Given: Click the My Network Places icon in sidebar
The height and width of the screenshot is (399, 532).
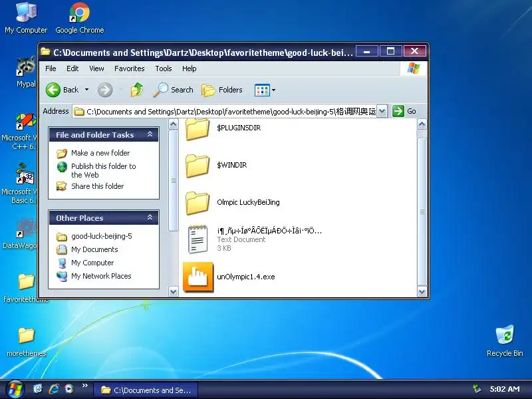Looking at the screenshot, I should (62, 276).
